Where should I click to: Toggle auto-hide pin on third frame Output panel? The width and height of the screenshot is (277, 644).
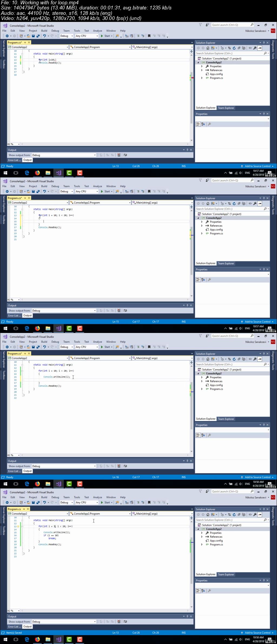pyautogui.click(x=187, y=461)
